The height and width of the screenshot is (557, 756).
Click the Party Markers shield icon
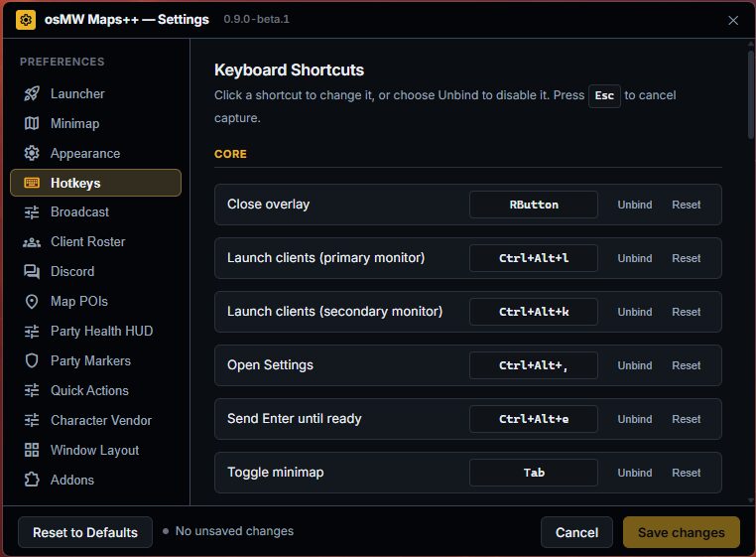point(32,361)
